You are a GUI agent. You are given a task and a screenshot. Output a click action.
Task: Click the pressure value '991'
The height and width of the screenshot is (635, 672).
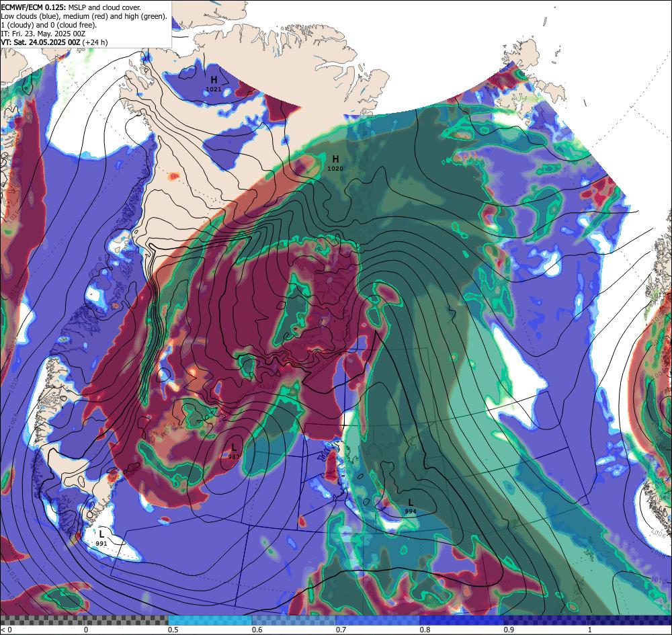click(101, 544)
